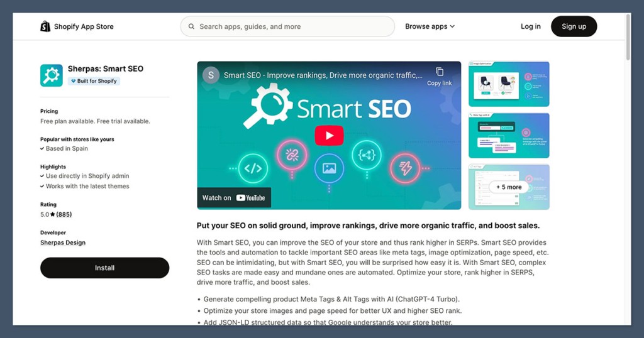The width and height of the screenshot is (644, 338).
Task: Click the Log in link
Action: (x=531, y=26)
